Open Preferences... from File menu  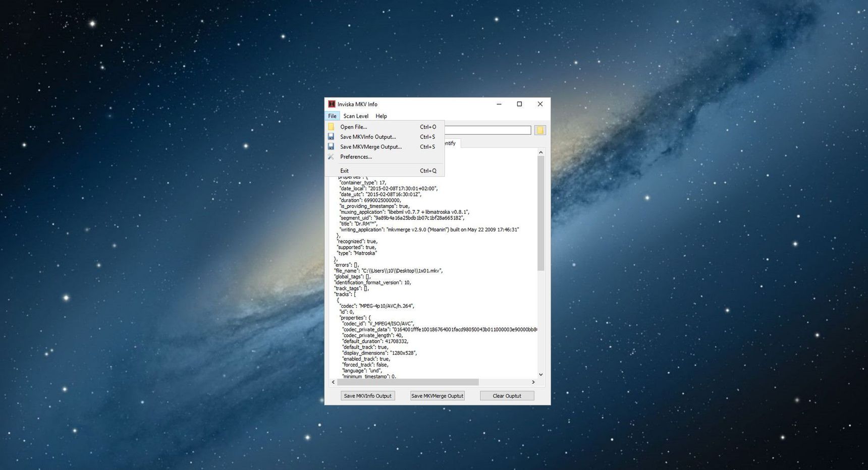385,157
